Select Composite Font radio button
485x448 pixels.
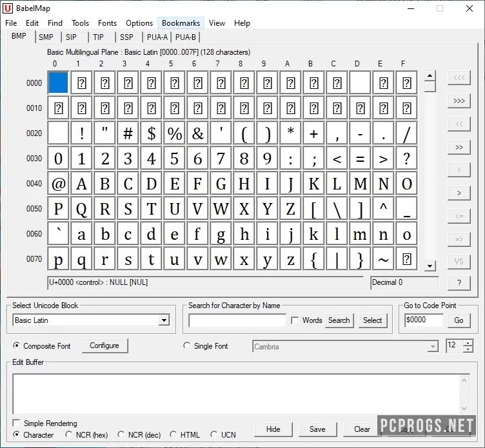(x=16, y=346)
